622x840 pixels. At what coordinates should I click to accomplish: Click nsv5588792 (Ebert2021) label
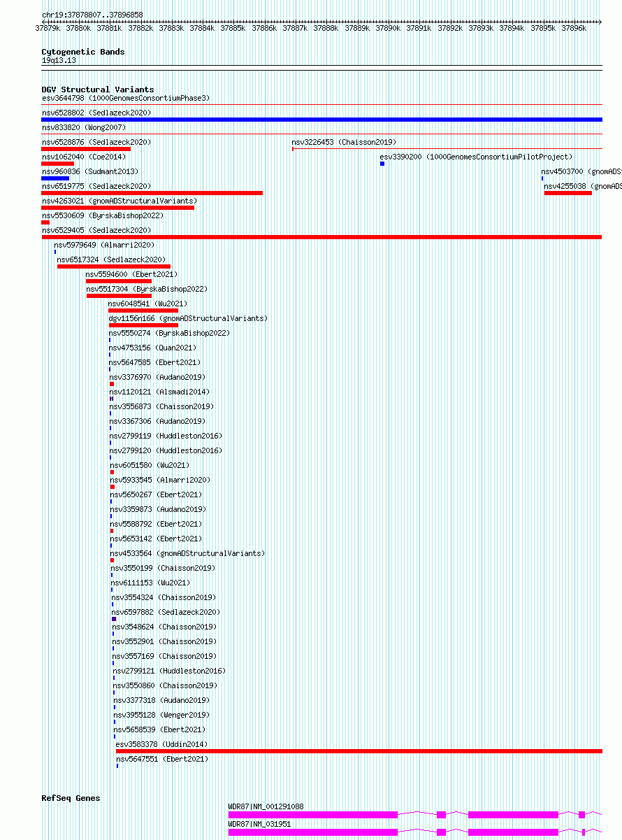click(x=156, y=525)
